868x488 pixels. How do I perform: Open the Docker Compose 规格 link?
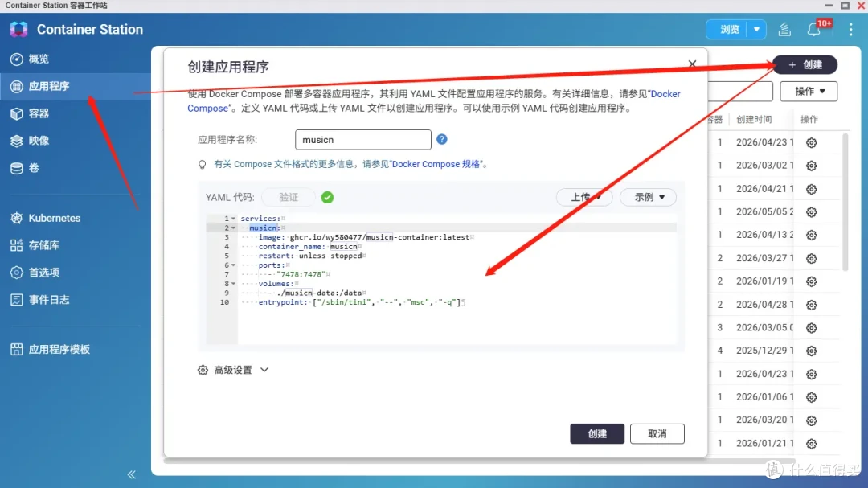point(435,164)
